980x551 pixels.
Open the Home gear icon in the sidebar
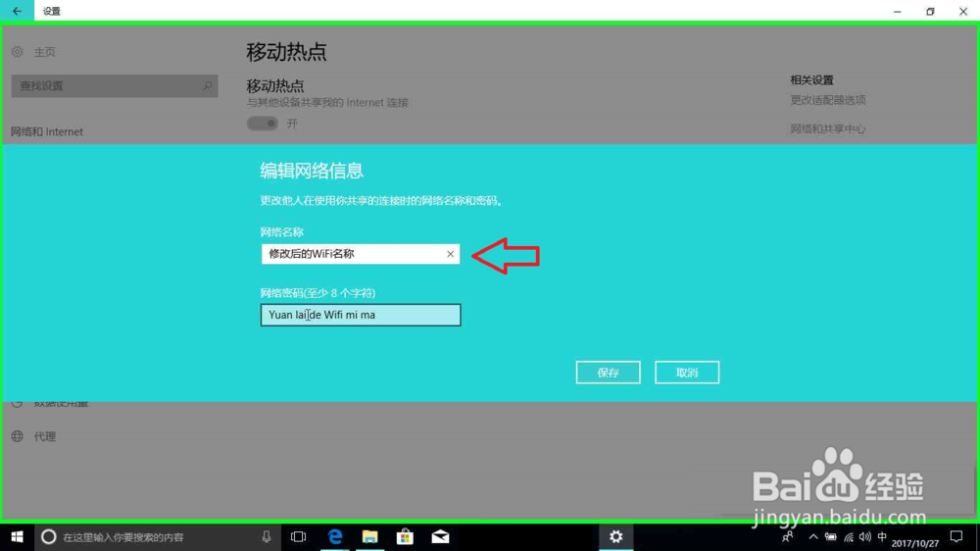[x=18, y=52]
